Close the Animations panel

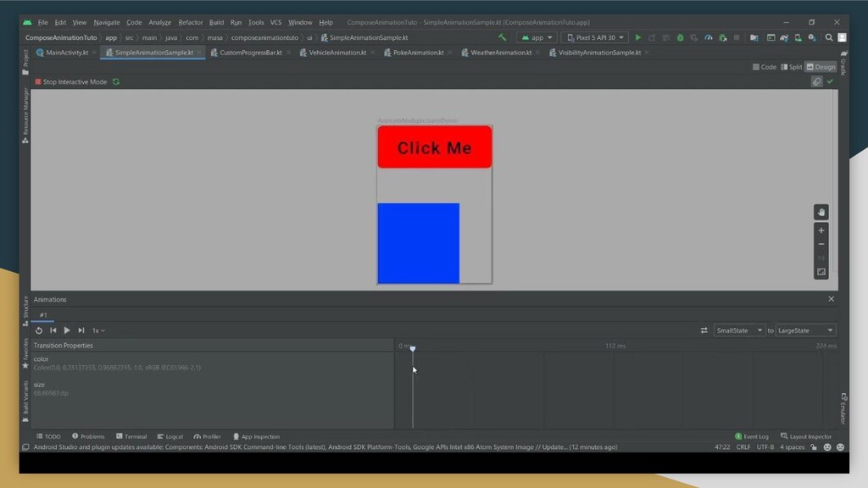tap(831, 299)
